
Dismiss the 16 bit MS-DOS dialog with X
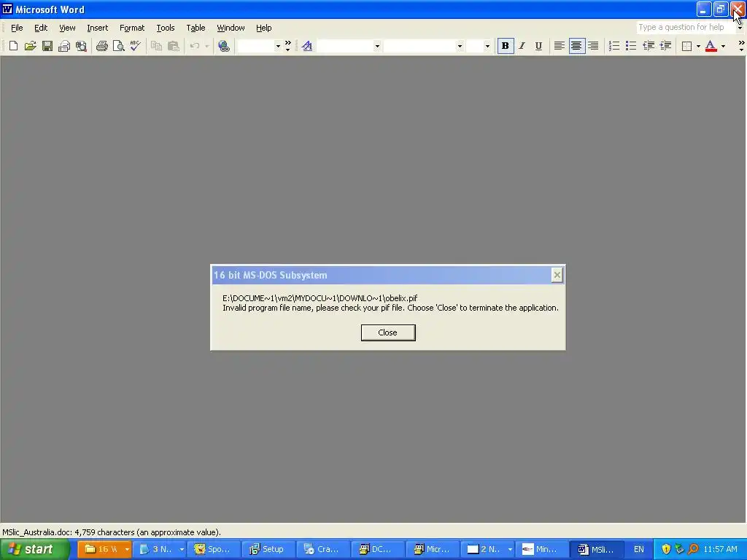(557, 275)
